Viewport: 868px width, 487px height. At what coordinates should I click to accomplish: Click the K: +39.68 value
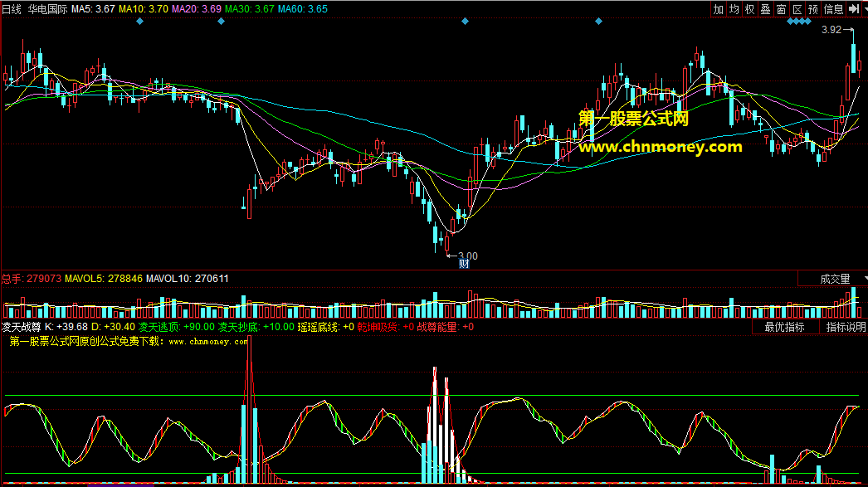pos(66,327)
